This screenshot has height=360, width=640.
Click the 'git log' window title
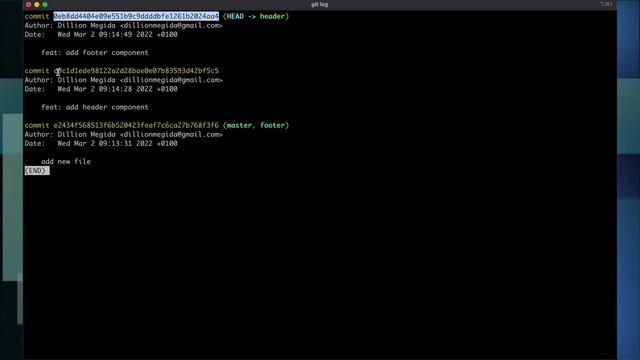click(x=319, y=4)
